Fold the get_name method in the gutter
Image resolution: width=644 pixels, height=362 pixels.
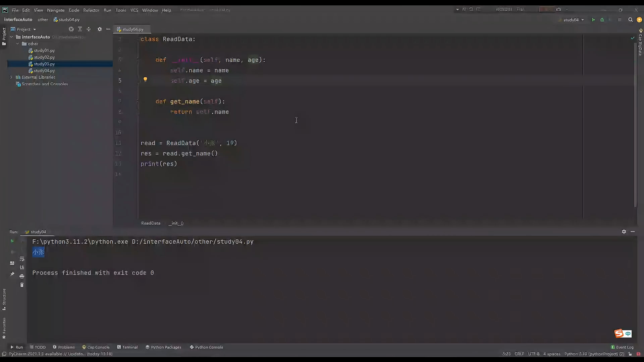point(138,101)
